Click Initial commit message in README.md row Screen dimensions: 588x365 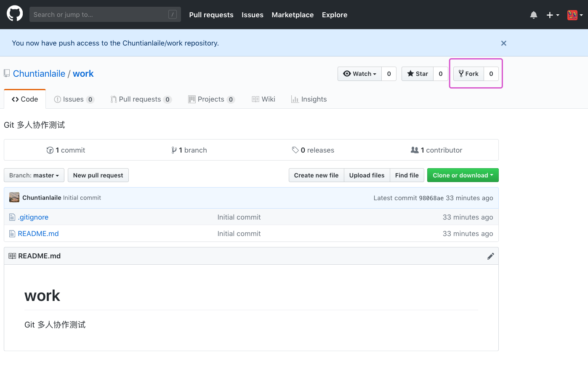pyautogui.click(x=239, y=233)
